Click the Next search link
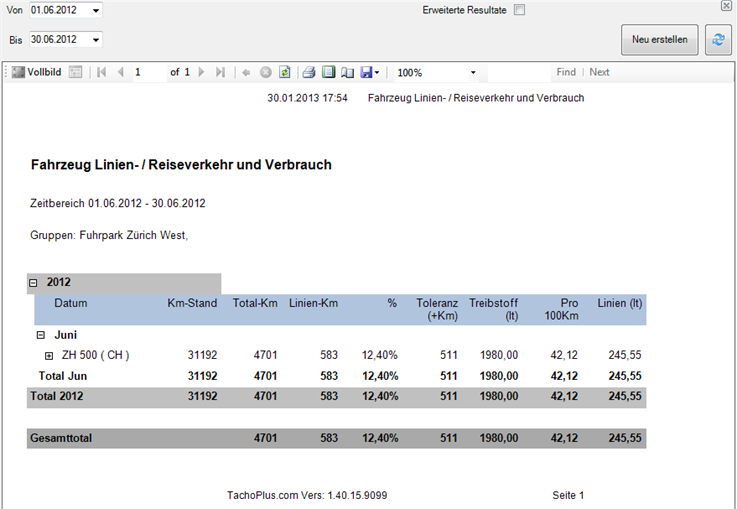This screenshot has width=737, height=509. pos(599,72)
